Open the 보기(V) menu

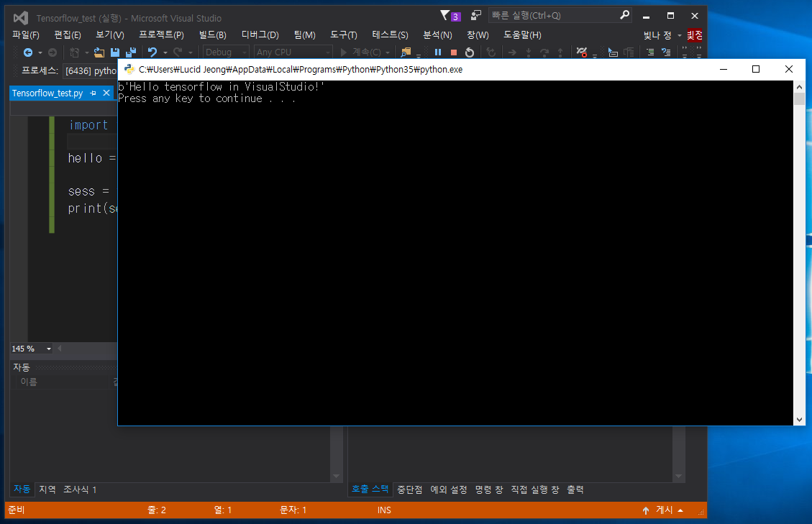pyautogui.click(x=110, y=35)
